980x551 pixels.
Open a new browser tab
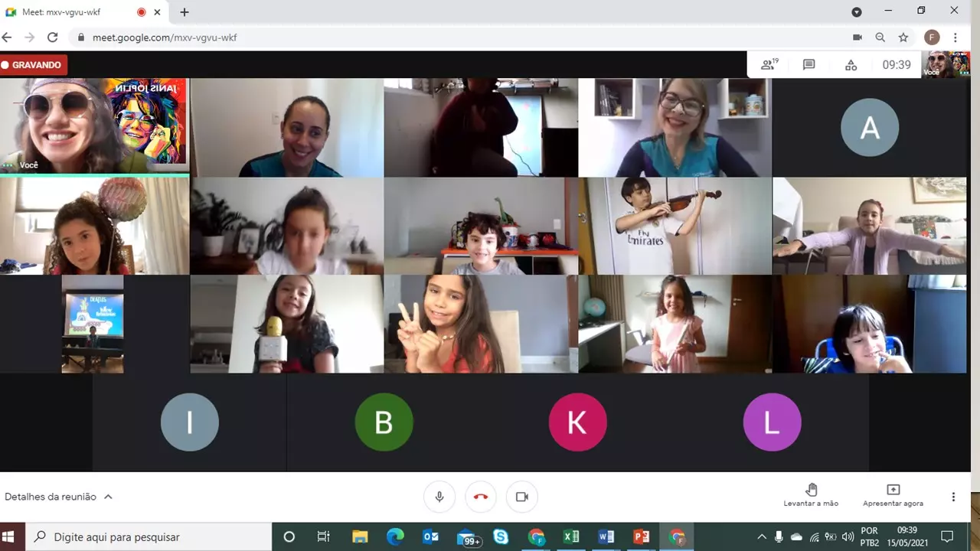(185, 12)
